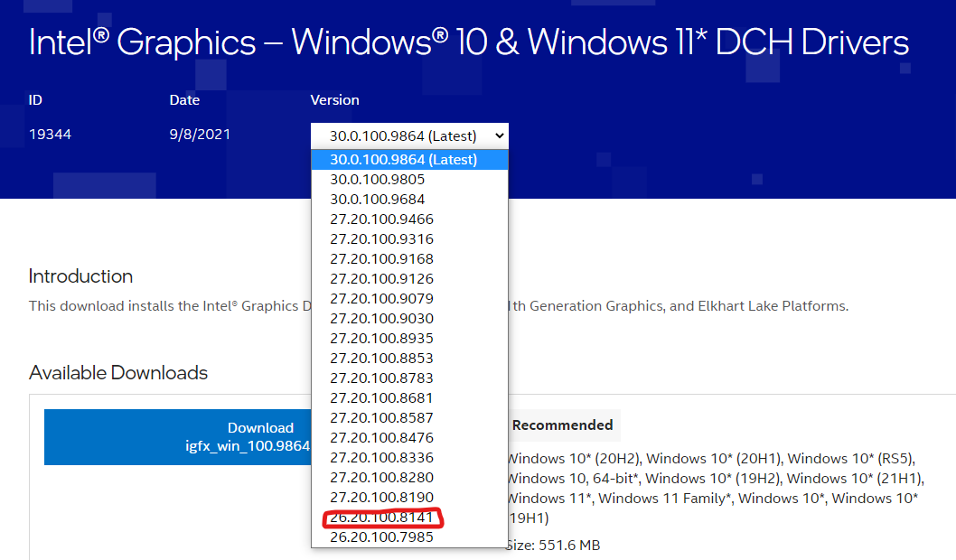The width and height of the screenshot is (956, 560).
Task: Click the Download igfx_win_100.9864 button
Action: click(178, 437)
